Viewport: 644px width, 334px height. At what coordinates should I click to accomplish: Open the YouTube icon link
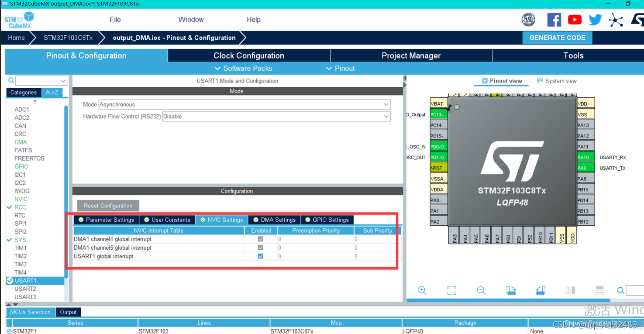tap(575, 20)
